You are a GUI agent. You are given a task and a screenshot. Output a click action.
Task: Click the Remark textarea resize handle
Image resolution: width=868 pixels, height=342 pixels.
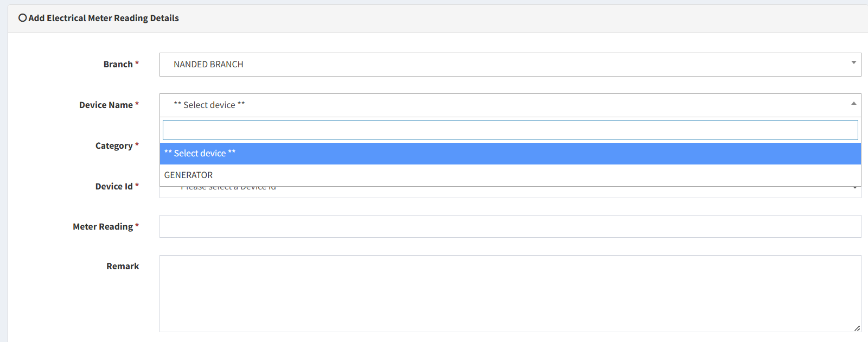click(857, 328)
